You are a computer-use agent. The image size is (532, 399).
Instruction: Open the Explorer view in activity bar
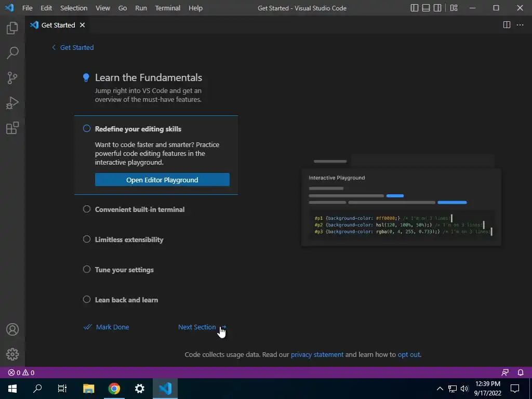[x=12, y=28]
